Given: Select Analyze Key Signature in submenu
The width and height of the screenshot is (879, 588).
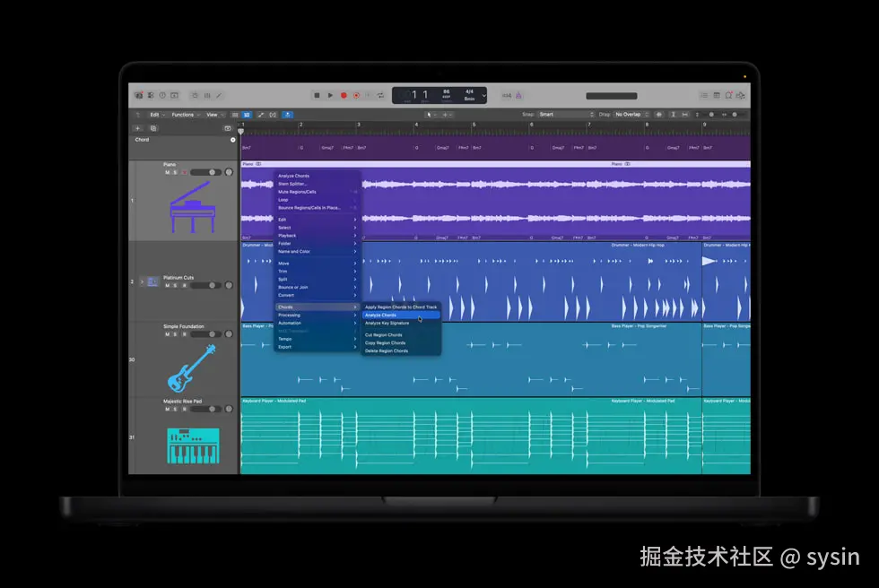Looking at the screenshot, I should pyautogui.click(x=387, y=323).
